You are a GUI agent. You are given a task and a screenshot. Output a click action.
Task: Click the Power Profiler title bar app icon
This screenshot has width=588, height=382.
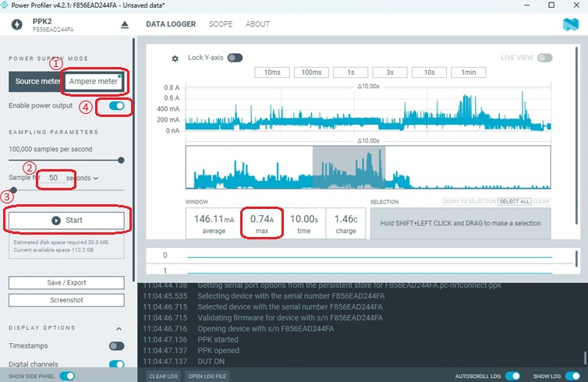[4, 5]
